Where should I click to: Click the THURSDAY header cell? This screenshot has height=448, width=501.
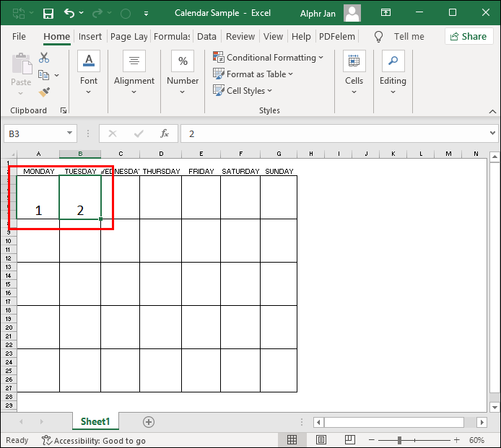click(161, 172)
